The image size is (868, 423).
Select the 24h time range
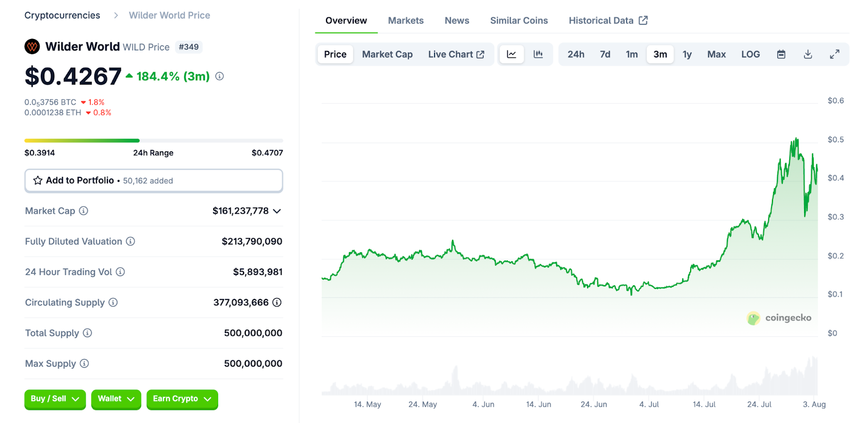tap(576, 54)
